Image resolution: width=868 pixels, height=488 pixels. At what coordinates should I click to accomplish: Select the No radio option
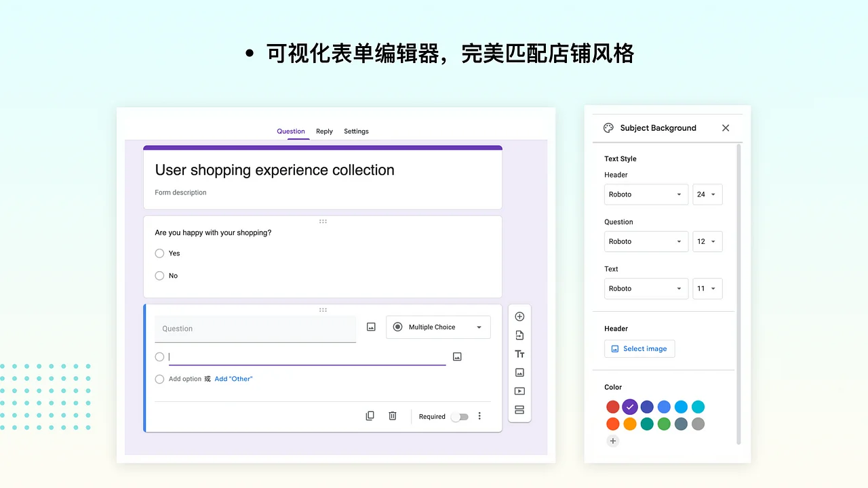pos(159,275)
